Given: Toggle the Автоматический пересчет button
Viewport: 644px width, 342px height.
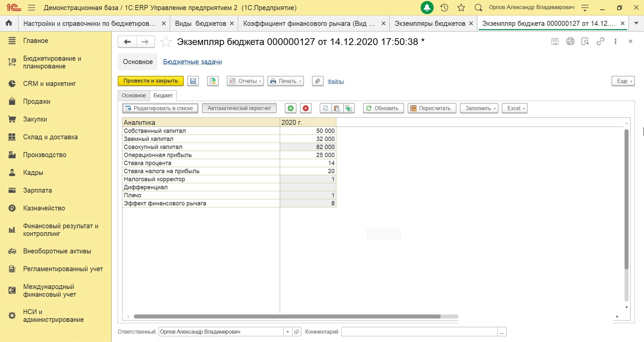Looking at the screenshot, I should coord(239,108).
